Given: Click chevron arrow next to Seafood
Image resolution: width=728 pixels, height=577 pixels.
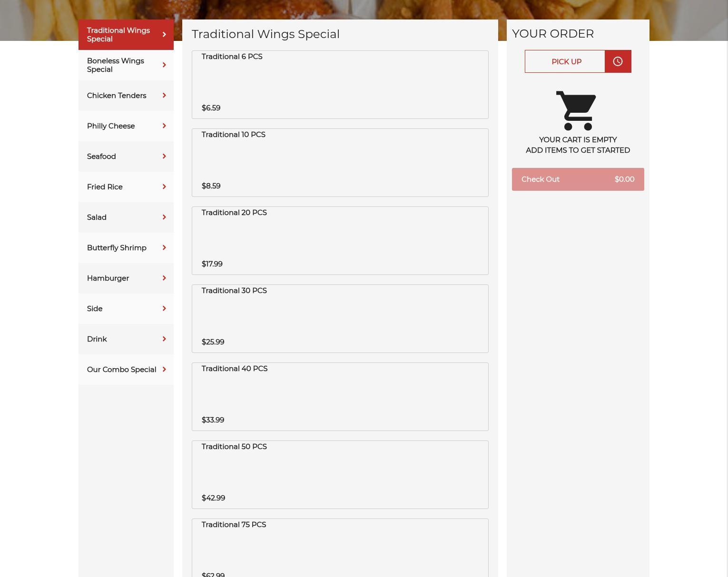Looking at the screenshot, I should tap(164, 156).
